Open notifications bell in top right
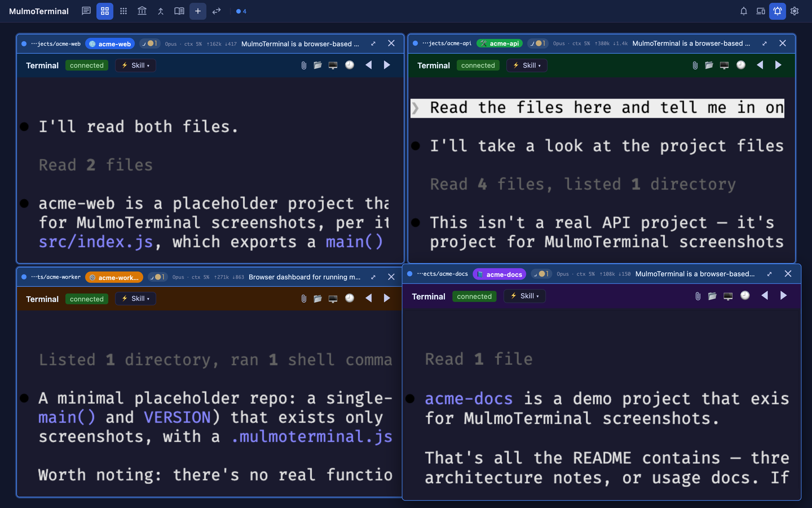Image resolution: width=812 pixels, height=508 pixels. (743, 11)
